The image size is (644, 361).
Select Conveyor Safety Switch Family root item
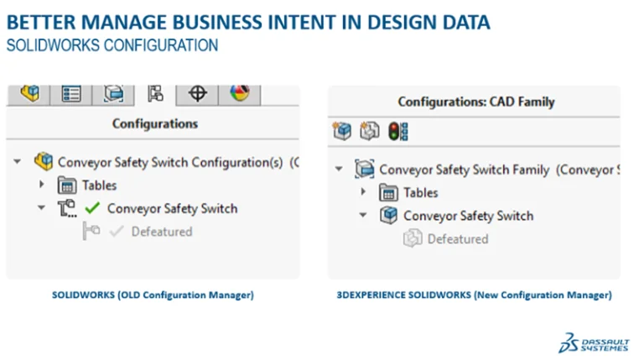click(x=464, y=170)
